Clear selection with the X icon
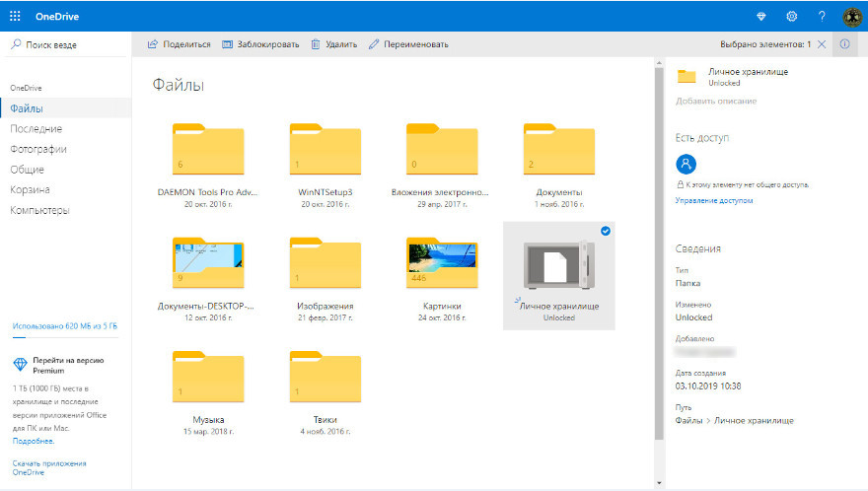This screenshot has height=491, width=868. 822,44
